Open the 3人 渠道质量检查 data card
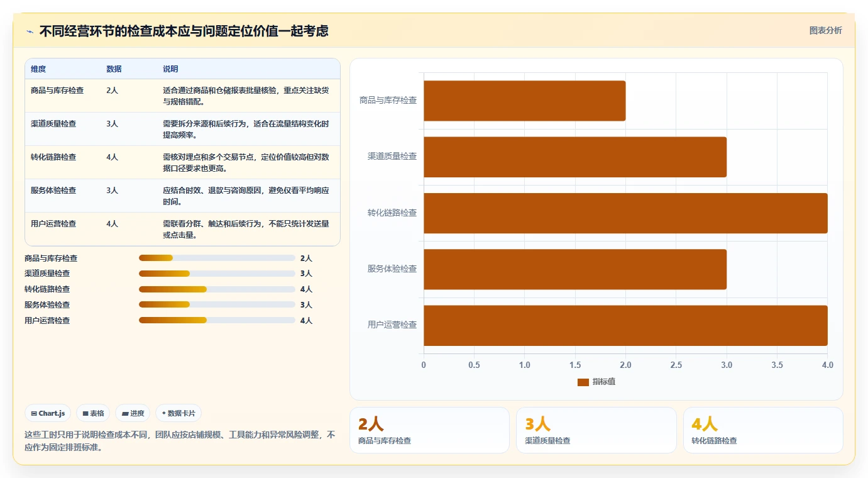The image size is (868, 478). pyautogui.click(x=596, y=430)
